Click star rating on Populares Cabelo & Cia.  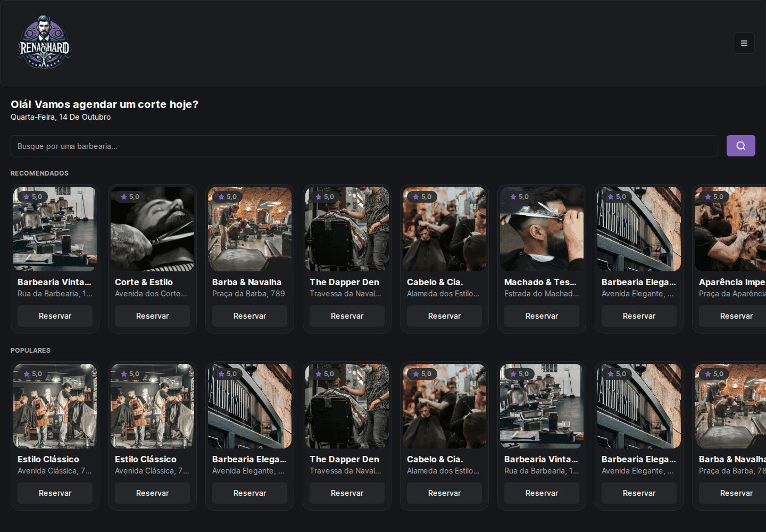click(x=422, y=374)
